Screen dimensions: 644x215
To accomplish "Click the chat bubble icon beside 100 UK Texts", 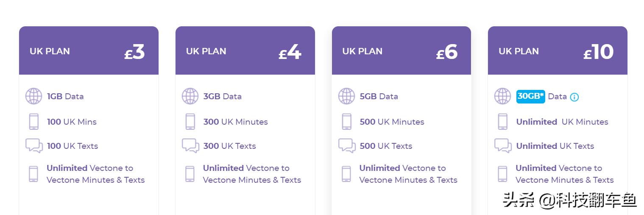I will click(x=34, y=146).
